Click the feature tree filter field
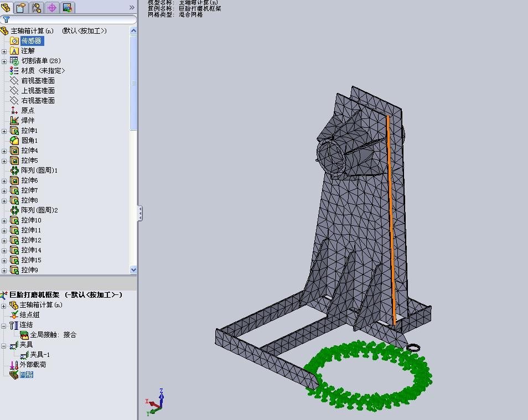This screenshot has width=528, height=420. coord(69,19)
